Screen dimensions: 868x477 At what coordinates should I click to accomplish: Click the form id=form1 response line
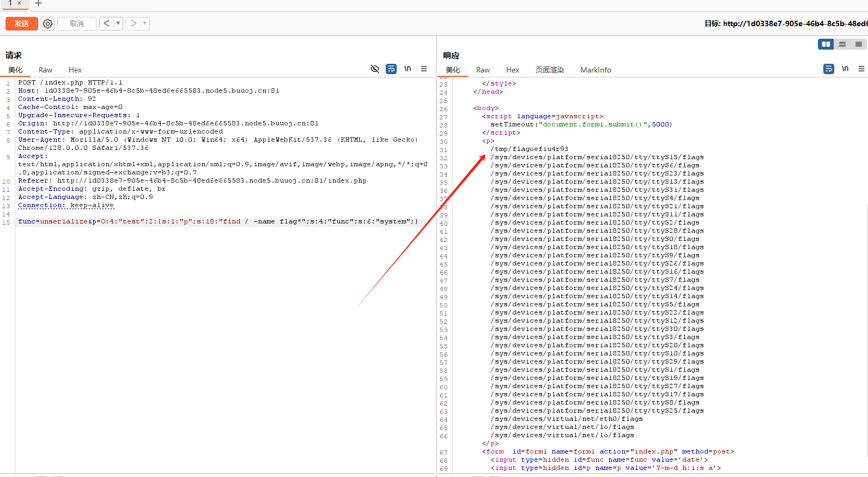[x=608, y=451]
